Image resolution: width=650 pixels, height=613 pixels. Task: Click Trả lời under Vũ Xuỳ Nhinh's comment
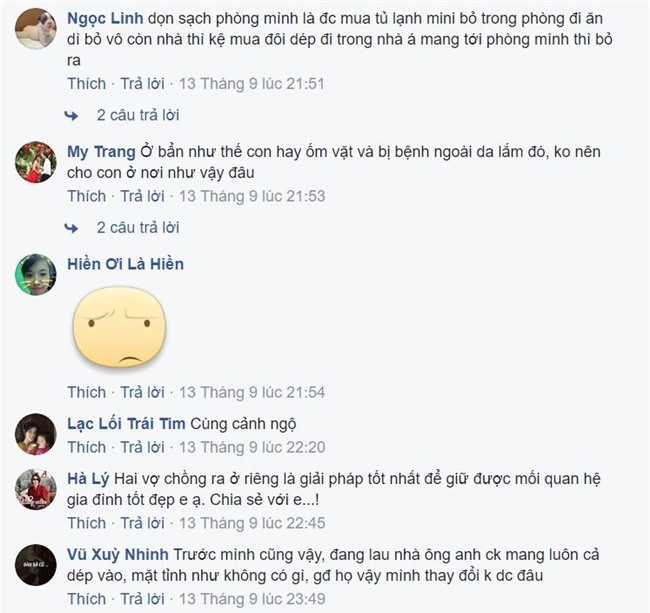coord(142,598)
